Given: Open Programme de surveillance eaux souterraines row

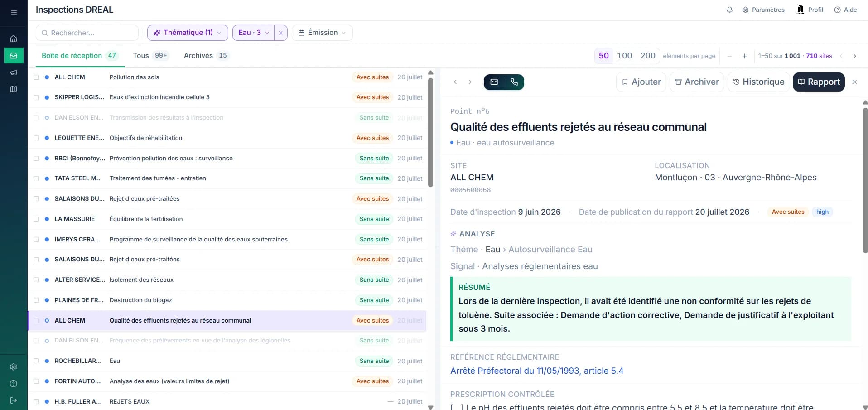Looking at the screenshot, I should click(227, 240).
